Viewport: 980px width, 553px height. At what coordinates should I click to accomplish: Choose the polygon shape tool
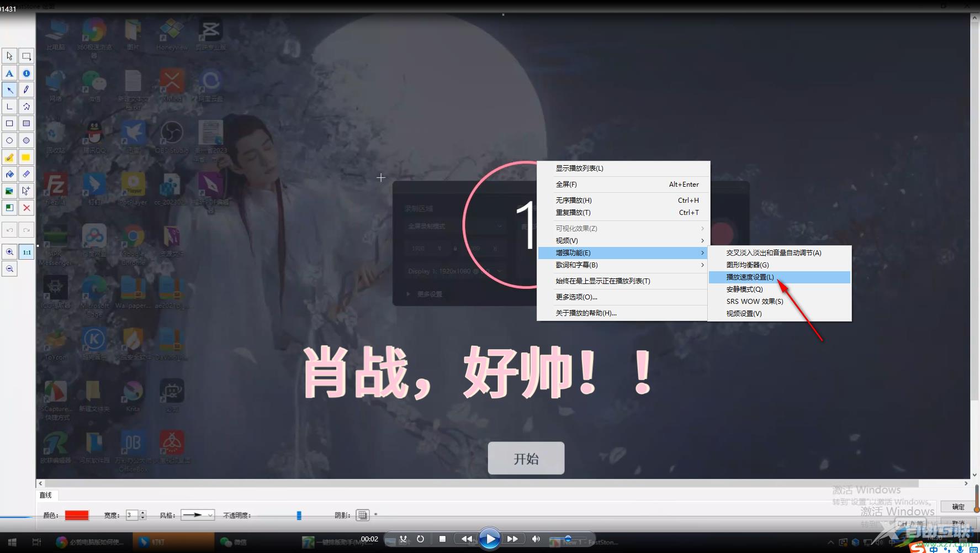tap(26, 107)
